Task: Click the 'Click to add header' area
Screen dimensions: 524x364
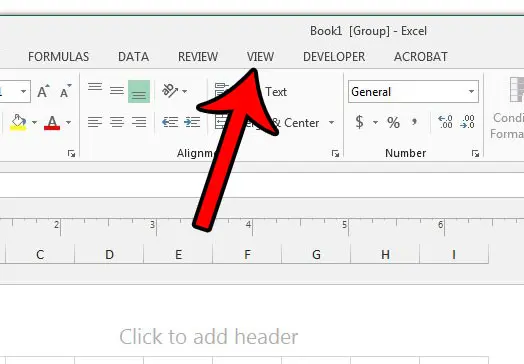Action: [x=209, y=336]
